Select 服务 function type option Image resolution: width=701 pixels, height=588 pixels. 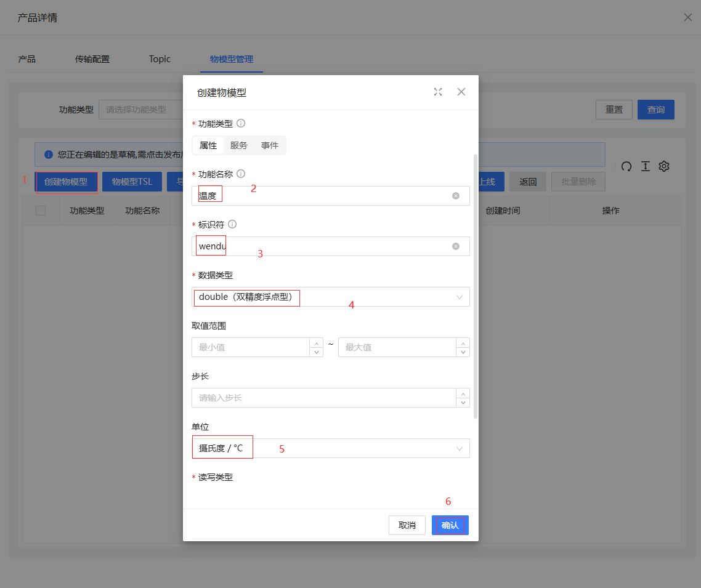(238, 145)
